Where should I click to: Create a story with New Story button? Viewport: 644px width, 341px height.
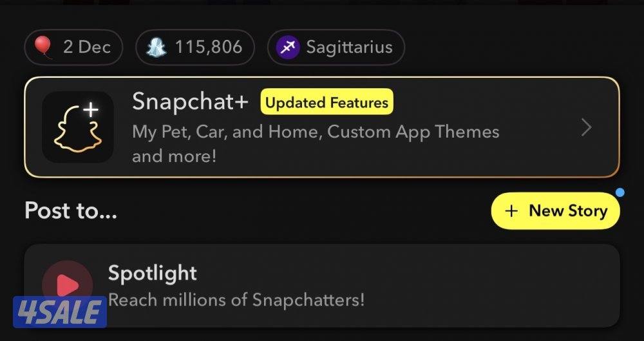[555, 211]
